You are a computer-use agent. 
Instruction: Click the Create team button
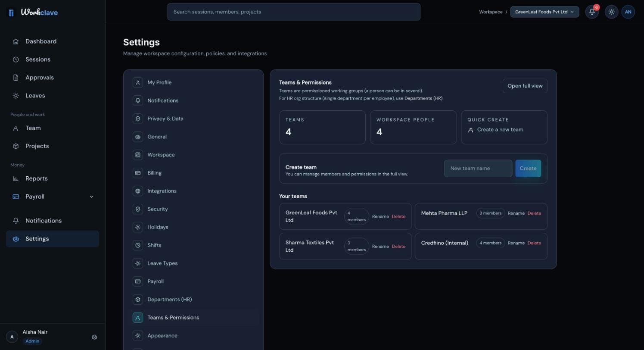pos(528,169)
